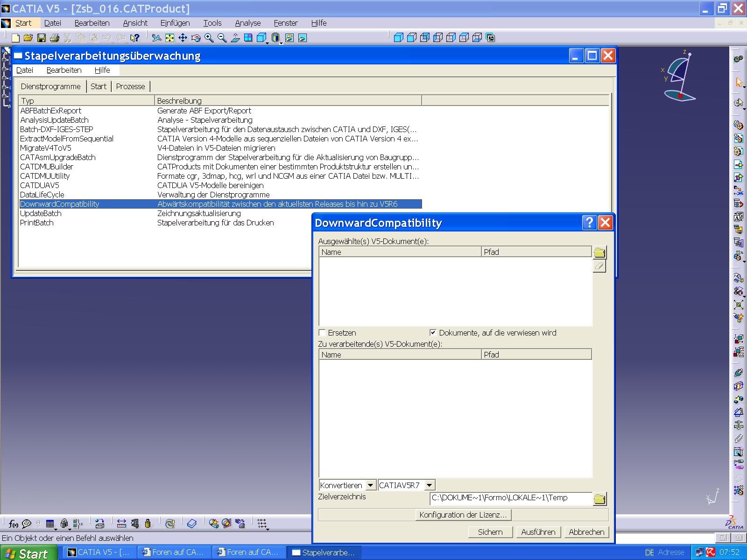Image resolution: width=747 pixels, height=560 pixels.
Task: Uncheck Dokumente, auf die verwiesen wird
Action: [433, 333]
